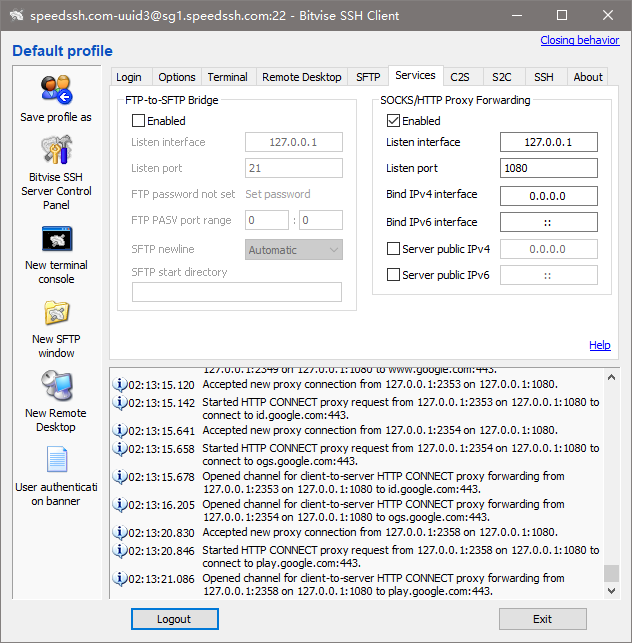The image size is (632, 643).
Task: Open the About tab
Action: [x=588, y=77]
